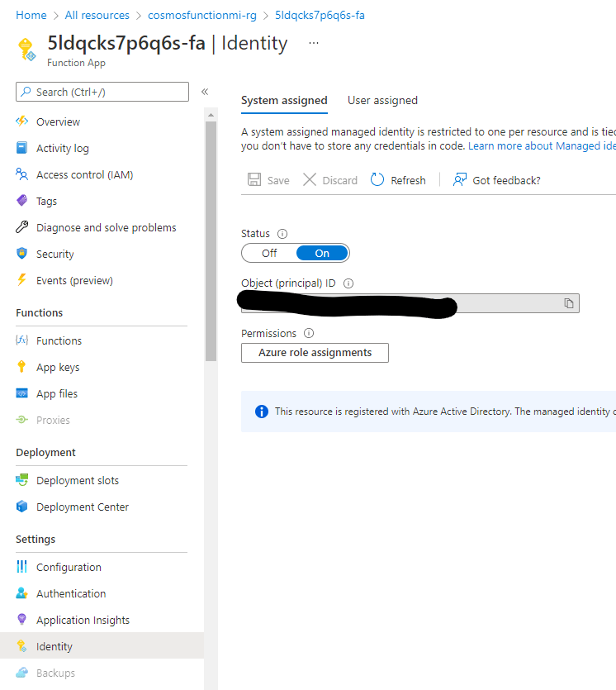Open Activity log from the sidebar
The width and height of the screenshot is (616, 690).
[x=63, y=148]
